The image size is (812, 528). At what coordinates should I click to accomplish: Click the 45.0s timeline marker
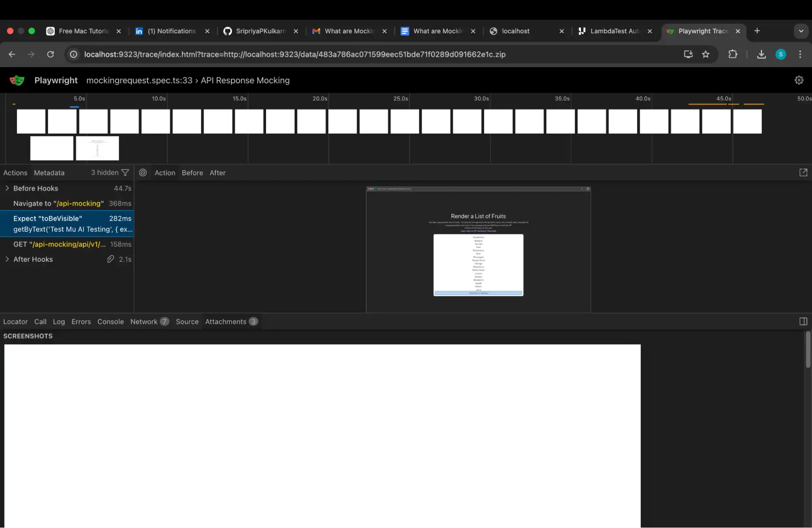(x=723, y=98)
